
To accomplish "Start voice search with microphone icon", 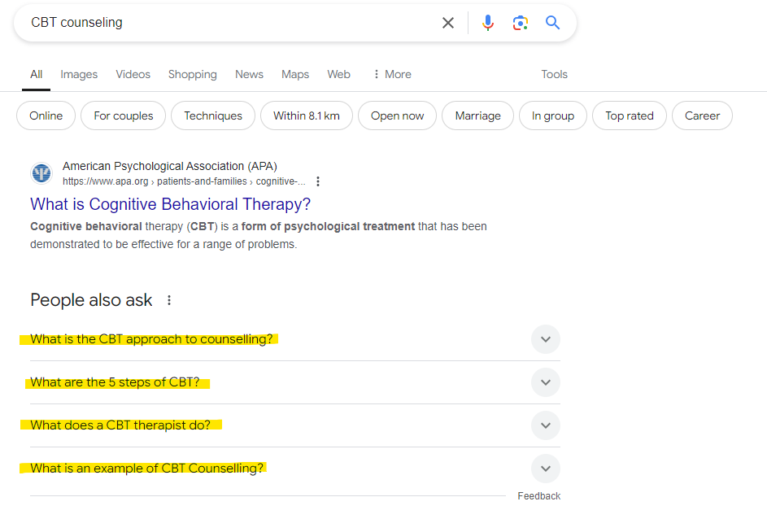I will pyautogui.click(x=488, y=23).
